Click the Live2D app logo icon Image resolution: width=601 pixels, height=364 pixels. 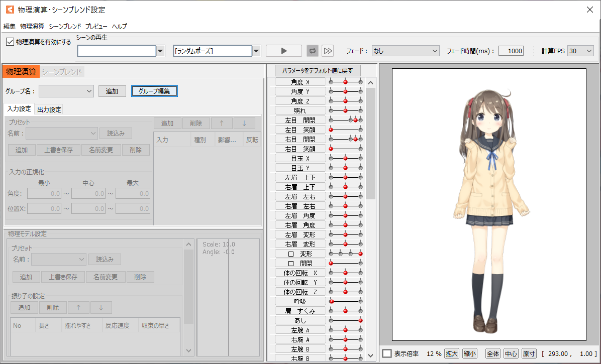tap(10, 10)
